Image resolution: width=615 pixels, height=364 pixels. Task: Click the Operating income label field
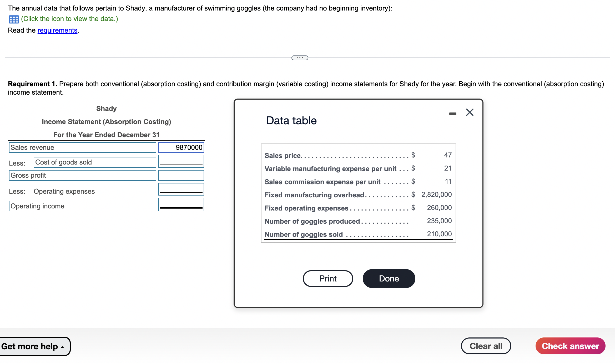(x=83, y=206)
